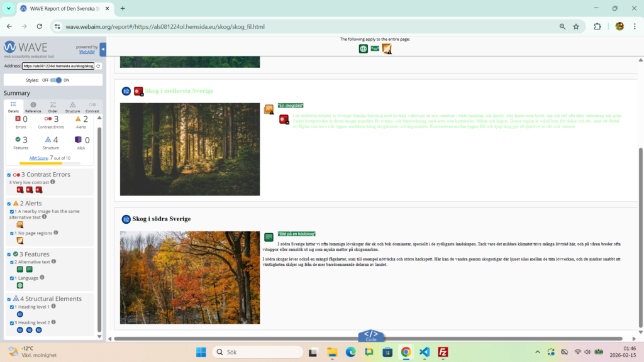Viewport: 644px width, 362px height.
Task: Open the Code panel at the bottom
Action: [370, 336]
